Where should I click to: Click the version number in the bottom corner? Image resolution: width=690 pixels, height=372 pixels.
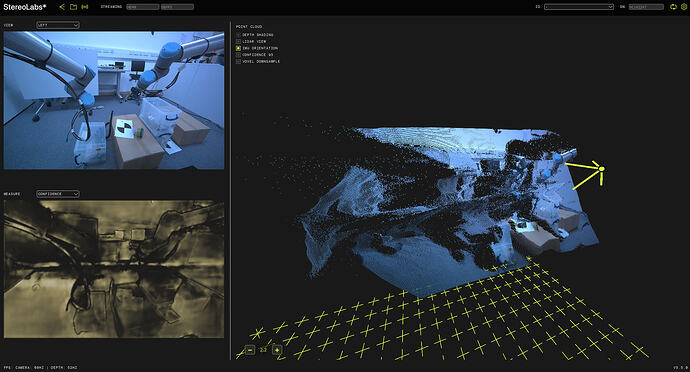(x=680, y=367)
